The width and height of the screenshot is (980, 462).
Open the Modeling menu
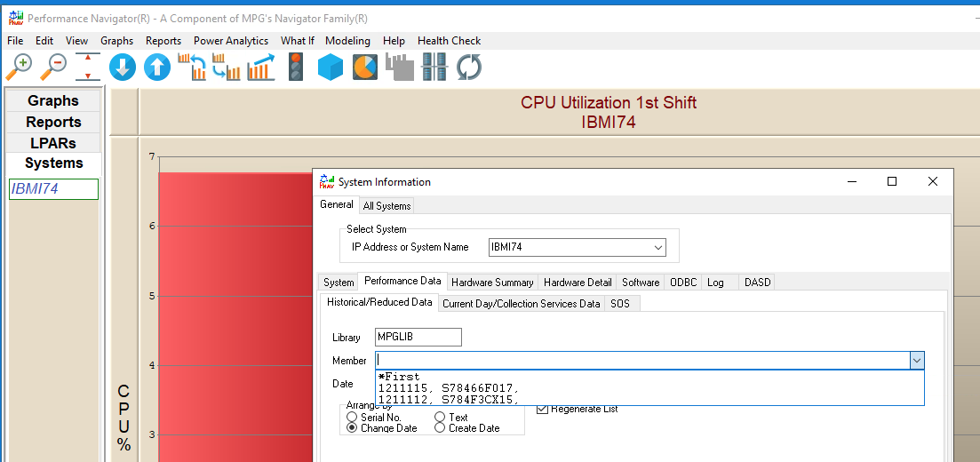click(x=347, y=41)
